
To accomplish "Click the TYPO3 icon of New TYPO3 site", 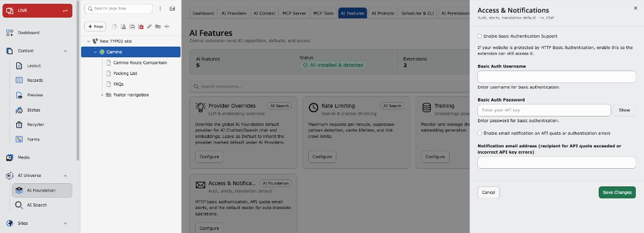I will pos(96,41).
